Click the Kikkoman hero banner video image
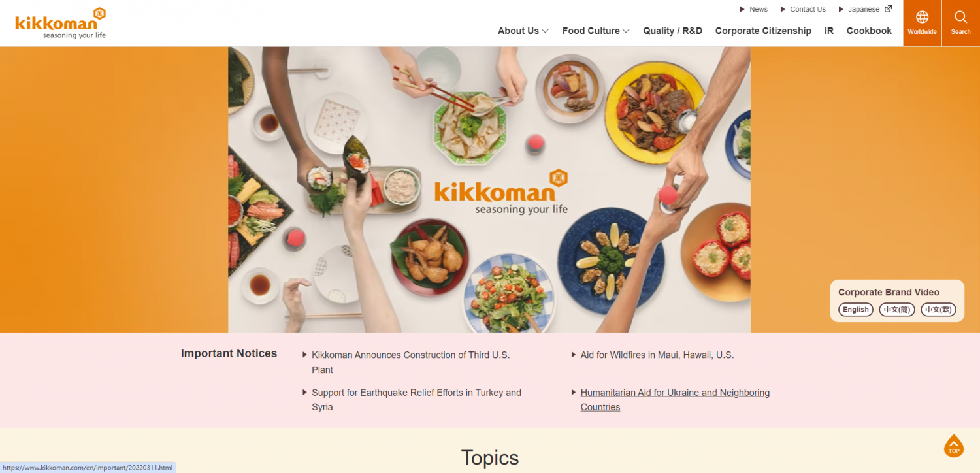The width and height of the screenshot is (980, 473). tap(489, 189)
